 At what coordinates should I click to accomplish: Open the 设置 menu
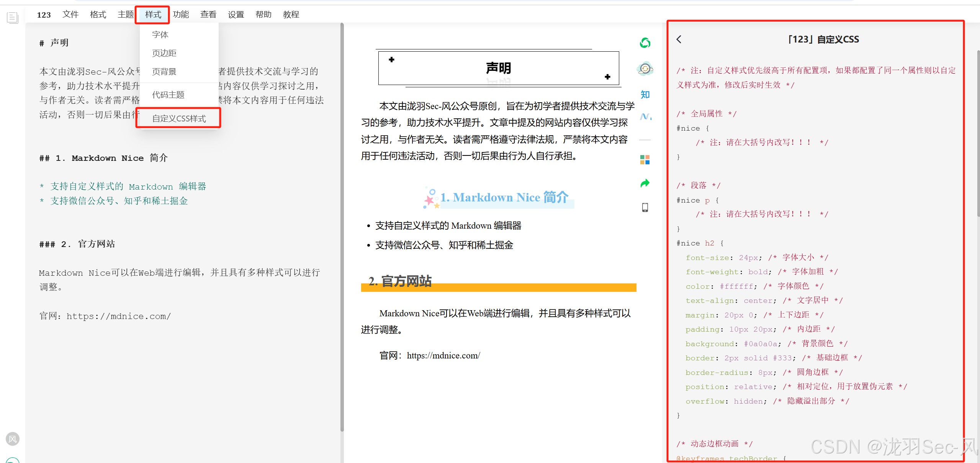pyautogui.click(x=236, y=14)
